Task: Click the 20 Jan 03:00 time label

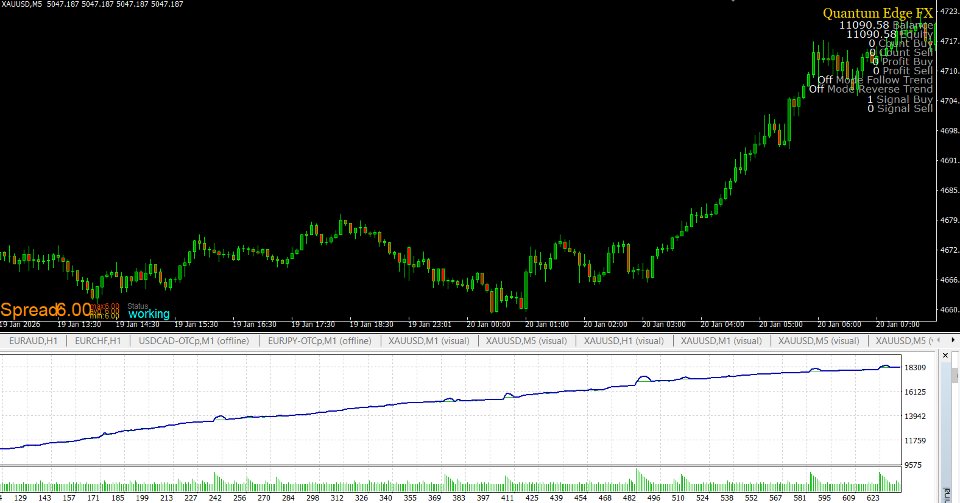Action: 664,324
